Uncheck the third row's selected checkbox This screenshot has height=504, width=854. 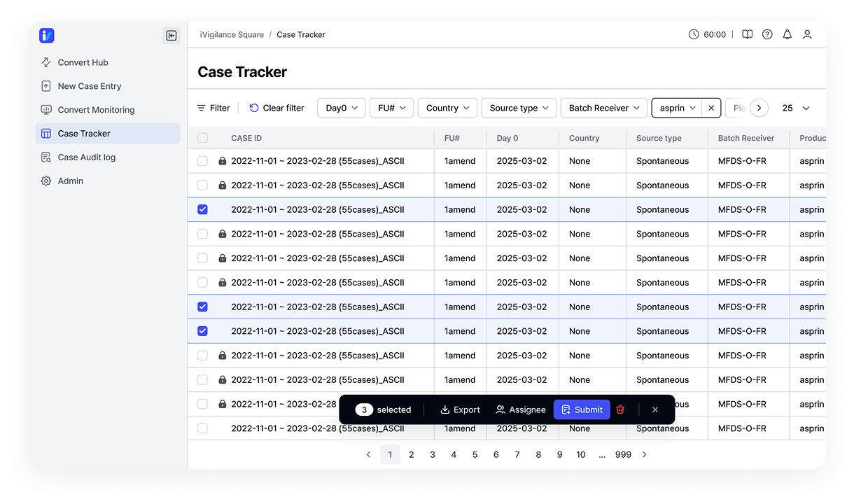click(202, 209)
